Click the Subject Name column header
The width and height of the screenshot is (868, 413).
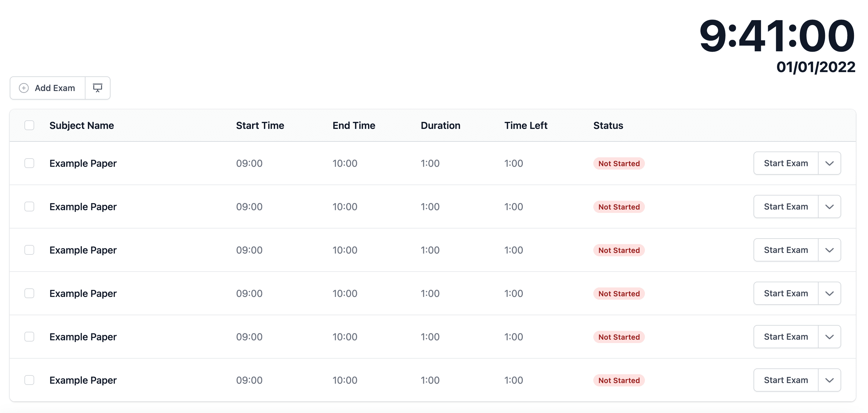click(x=81, y=126)
